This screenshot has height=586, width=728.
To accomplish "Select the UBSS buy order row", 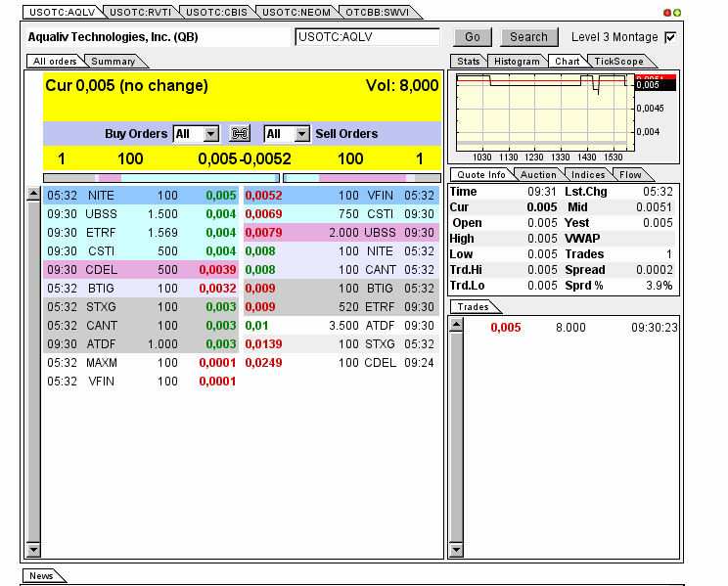I will point(141,214).
